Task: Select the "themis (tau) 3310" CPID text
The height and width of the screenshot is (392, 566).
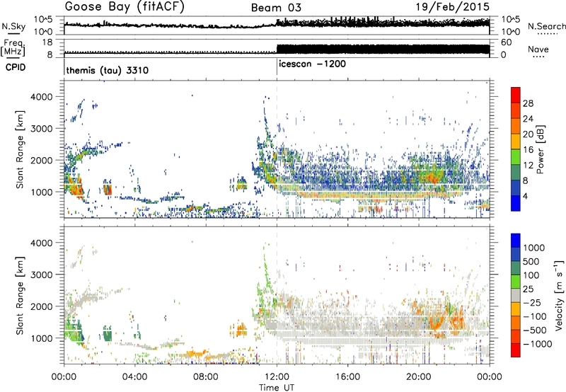Action: [108, 70]
